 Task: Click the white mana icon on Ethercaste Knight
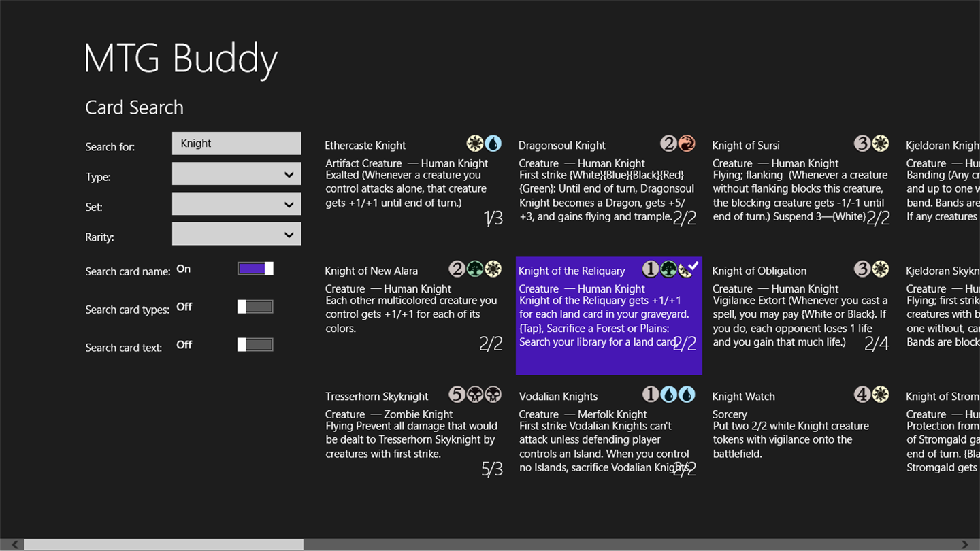tap(475, 144)
